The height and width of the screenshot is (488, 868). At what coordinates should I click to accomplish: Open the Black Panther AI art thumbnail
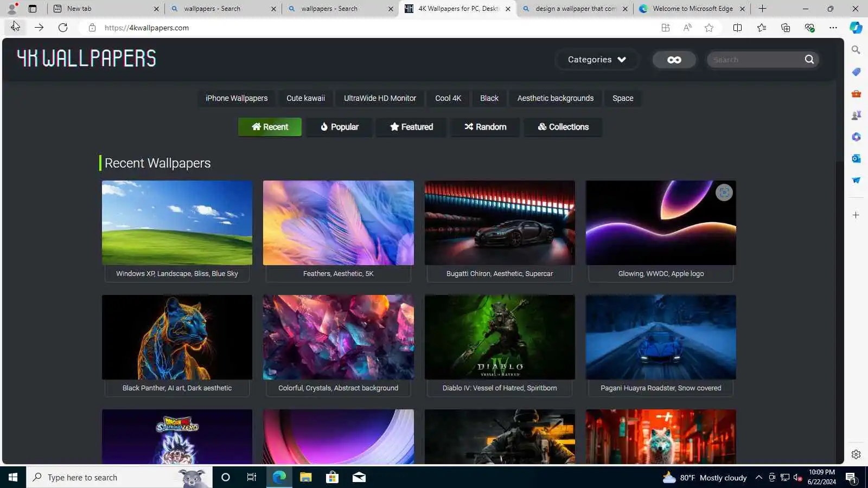pos(177,337)
